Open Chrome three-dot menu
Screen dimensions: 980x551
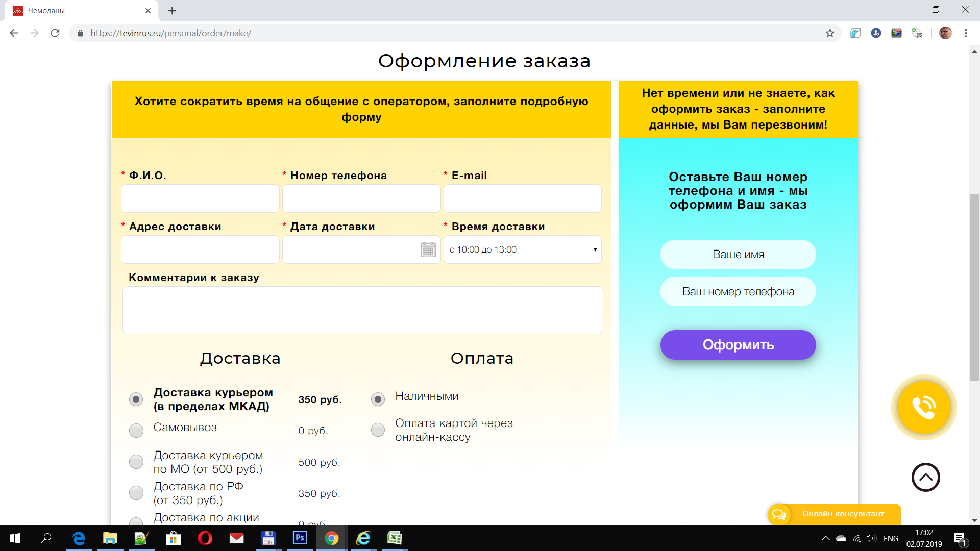coord(966,33)
